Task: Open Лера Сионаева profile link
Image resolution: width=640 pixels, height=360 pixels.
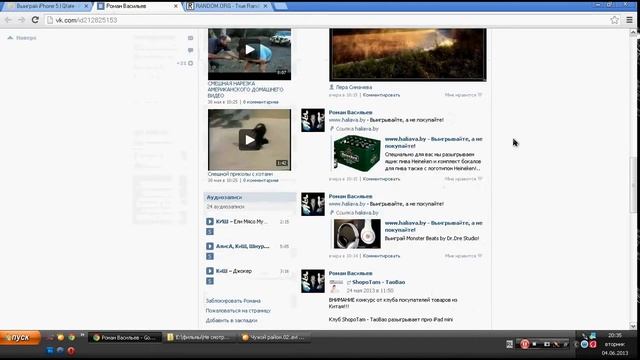Action: tap(353, 87)
